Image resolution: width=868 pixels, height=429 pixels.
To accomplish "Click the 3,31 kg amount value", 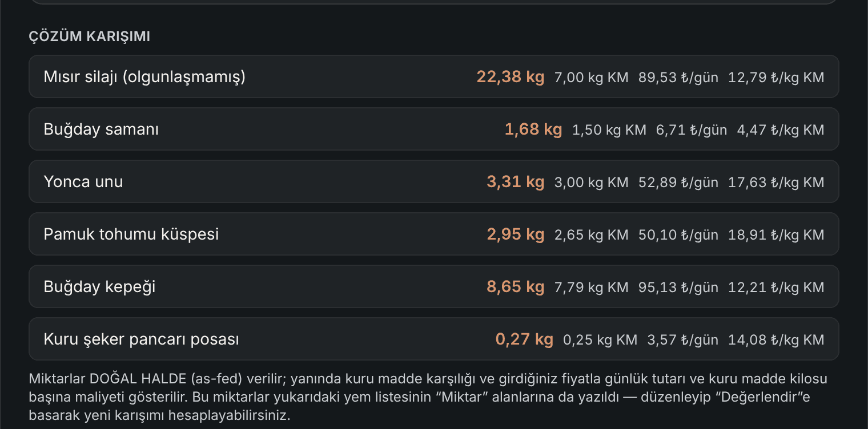I will (x=516, y=182).
